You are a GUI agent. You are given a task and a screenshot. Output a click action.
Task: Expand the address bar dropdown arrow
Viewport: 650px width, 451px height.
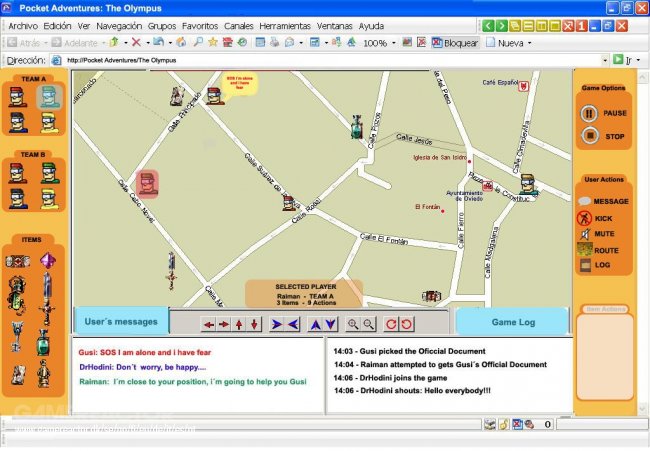pyautogui.click(x=603, y=60)
